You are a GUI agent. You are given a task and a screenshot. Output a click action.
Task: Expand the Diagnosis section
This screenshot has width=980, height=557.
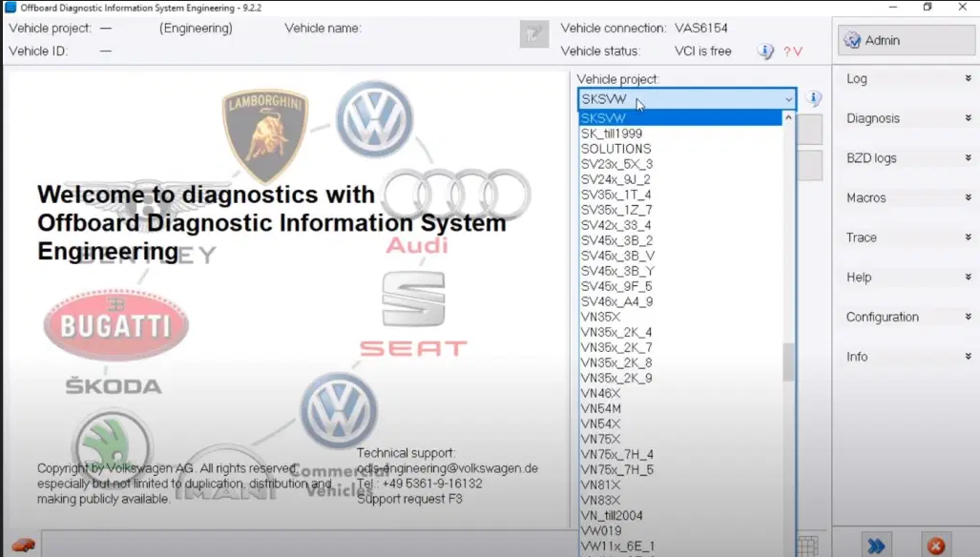[907, 118]
